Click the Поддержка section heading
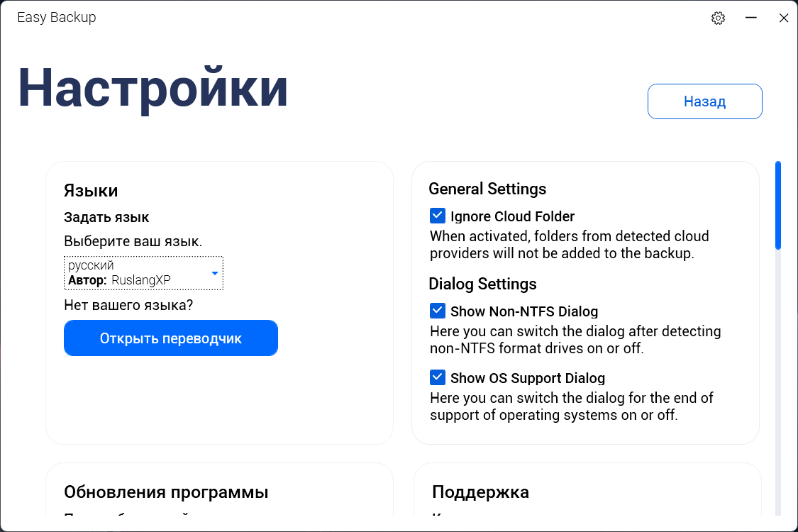 pyautogui.click(x=480, y=492)
